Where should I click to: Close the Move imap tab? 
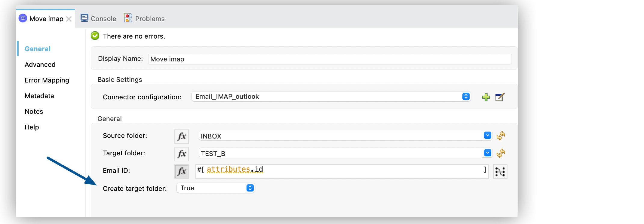click(x=69, y=19)
